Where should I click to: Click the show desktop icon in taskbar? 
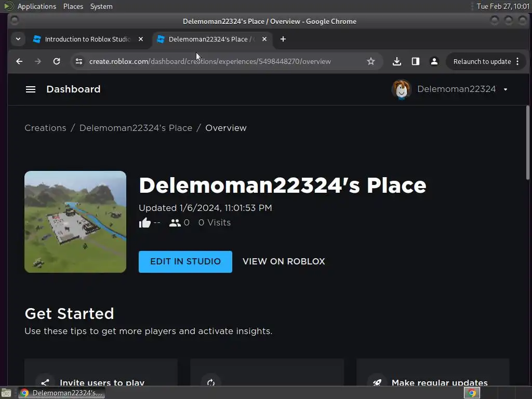pos(6,393)
